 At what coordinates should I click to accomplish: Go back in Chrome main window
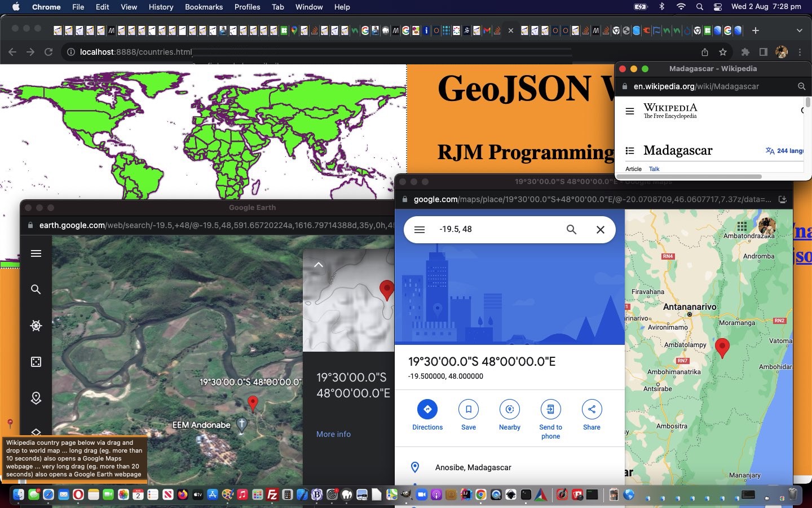[x=12, y=52]
